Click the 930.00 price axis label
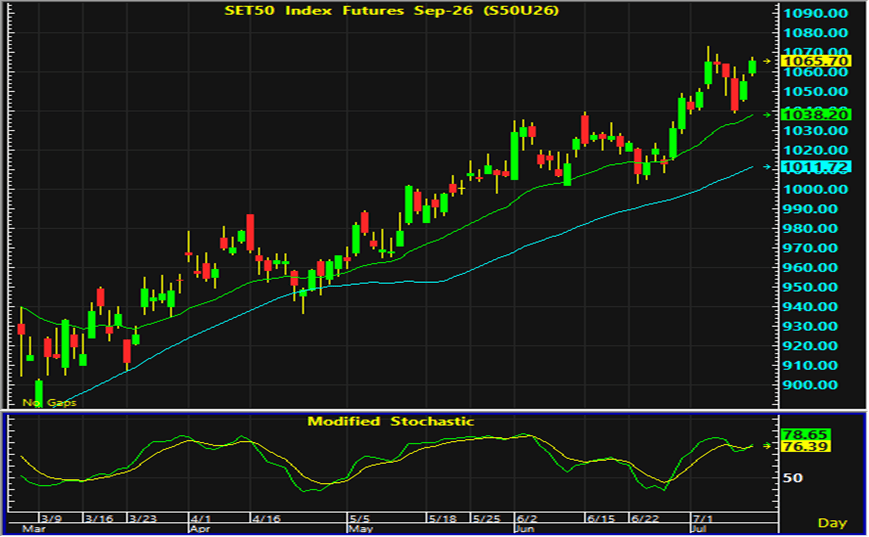The width and height of the screenshot is (869, 537). [x=810, y=326]
